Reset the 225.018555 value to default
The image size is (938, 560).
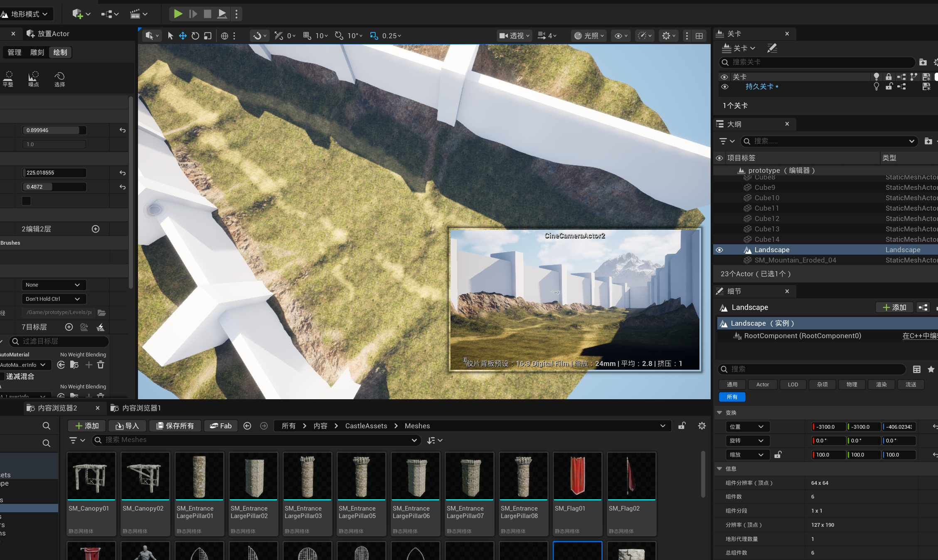pyautogui.click(x=123, y=172)
